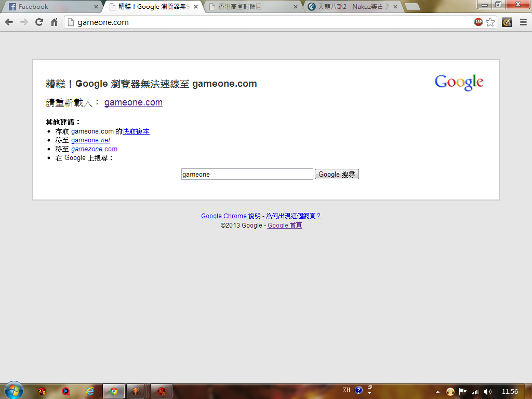The image size is (532, 399).
Task: Open the 為何出現這個網頁？ link
Action: 294,216
